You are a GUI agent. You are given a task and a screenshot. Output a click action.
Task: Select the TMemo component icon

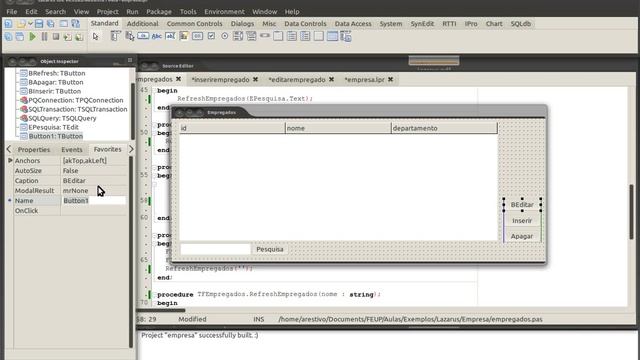(x=184, y=36)
